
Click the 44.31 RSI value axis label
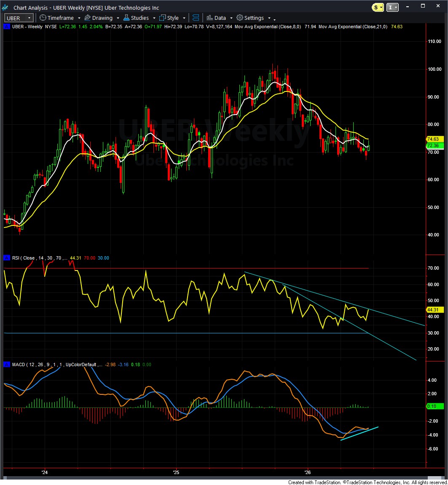(x=435, y=310)
